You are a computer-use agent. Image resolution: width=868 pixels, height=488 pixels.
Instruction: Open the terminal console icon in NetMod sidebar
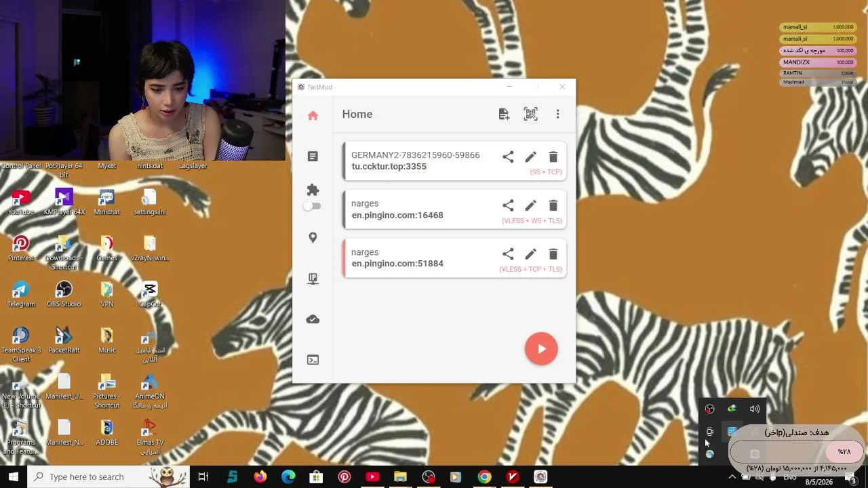(x=313, y=360)
